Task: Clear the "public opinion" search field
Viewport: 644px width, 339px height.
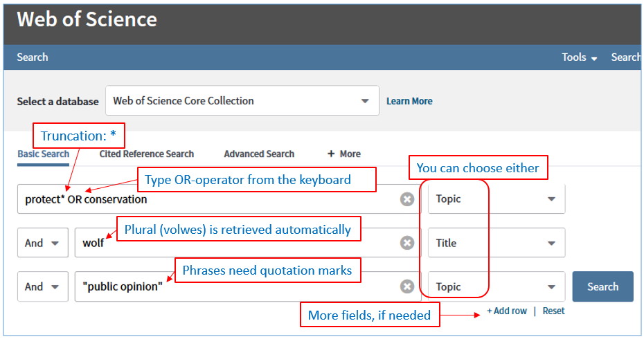Action: [407, 286]
